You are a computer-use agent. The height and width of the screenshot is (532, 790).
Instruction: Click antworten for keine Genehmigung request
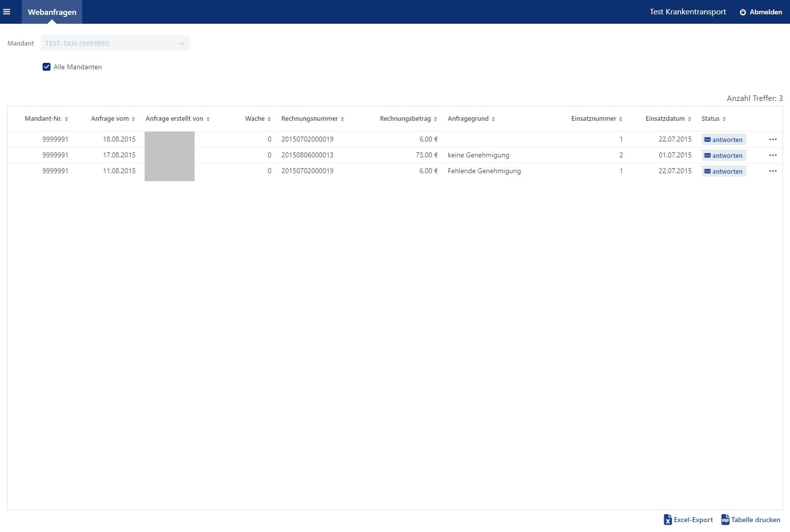pos(724,155)
